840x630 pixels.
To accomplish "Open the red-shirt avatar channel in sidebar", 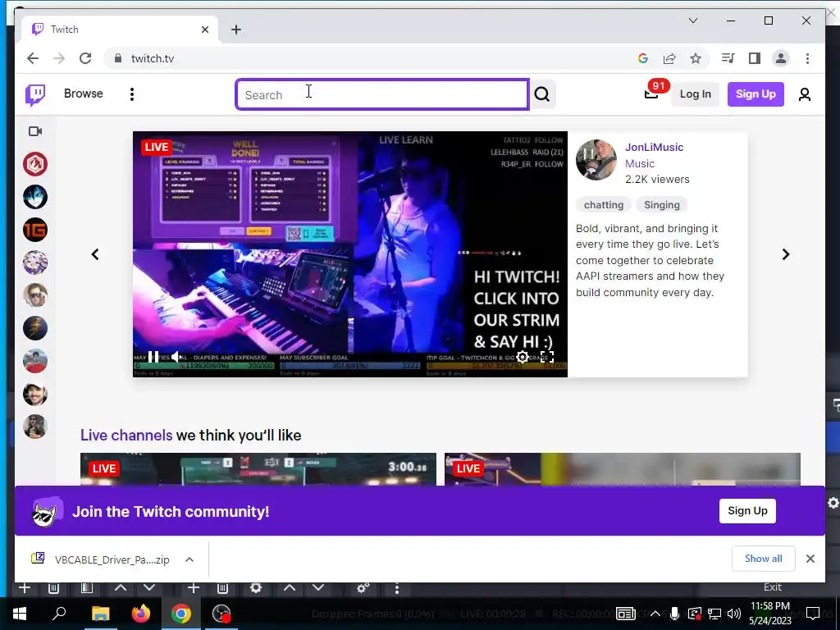I will point(35,361).
